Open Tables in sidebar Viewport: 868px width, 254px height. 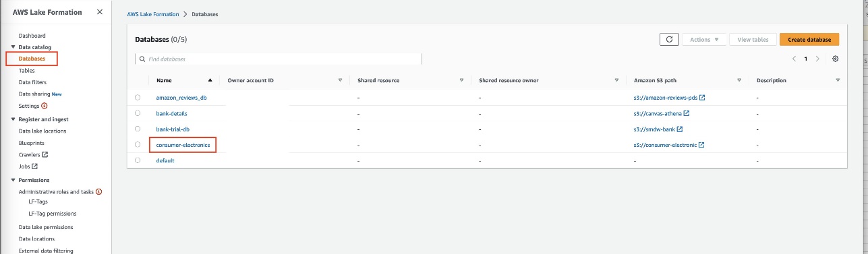(27, 70)
